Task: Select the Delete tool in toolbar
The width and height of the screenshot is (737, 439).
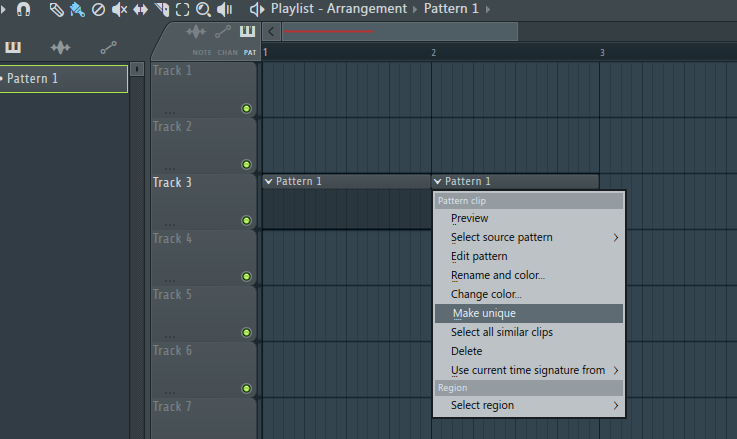Action: pos(98,9)
